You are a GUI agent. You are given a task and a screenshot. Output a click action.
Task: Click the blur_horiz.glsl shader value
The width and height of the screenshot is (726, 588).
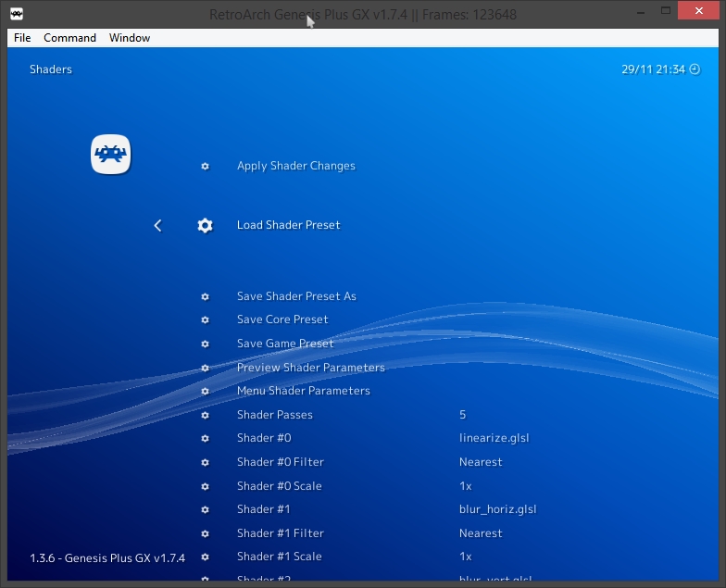tap(498, 509)
